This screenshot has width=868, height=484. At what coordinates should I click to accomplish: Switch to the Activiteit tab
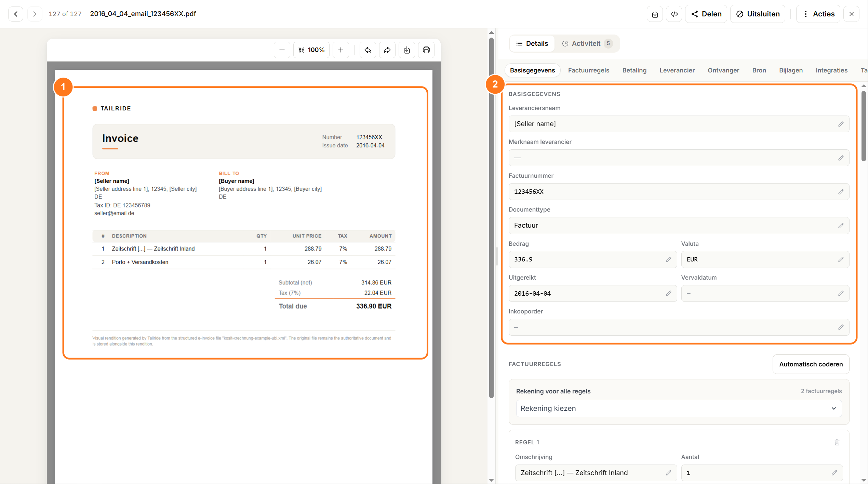587,43
